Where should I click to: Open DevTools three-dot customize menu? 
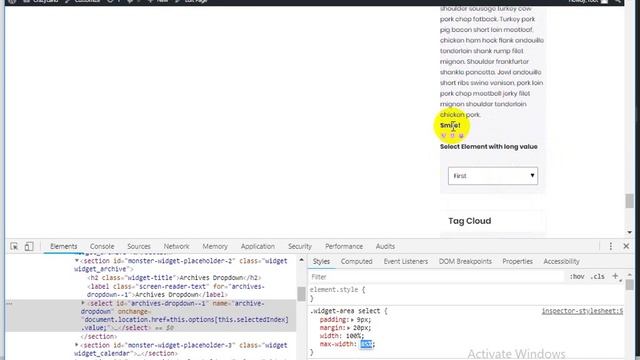click(611, 246)
